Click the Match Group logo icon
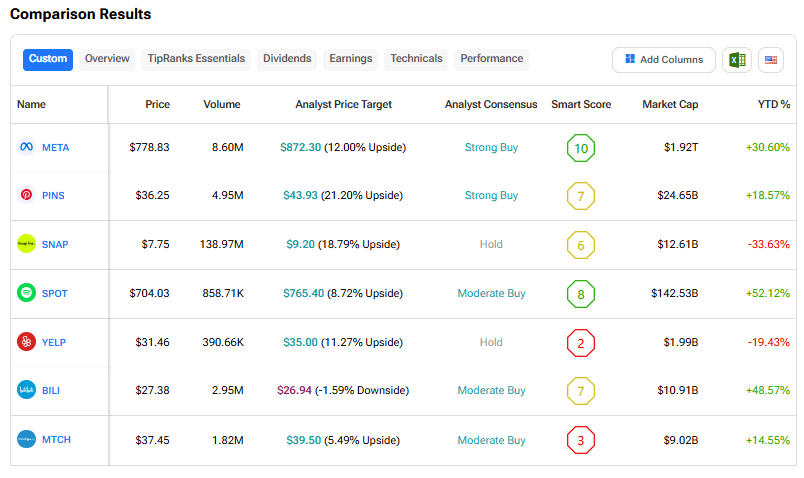The width and height of the screenshot is (804, 478). pos(27,439)
